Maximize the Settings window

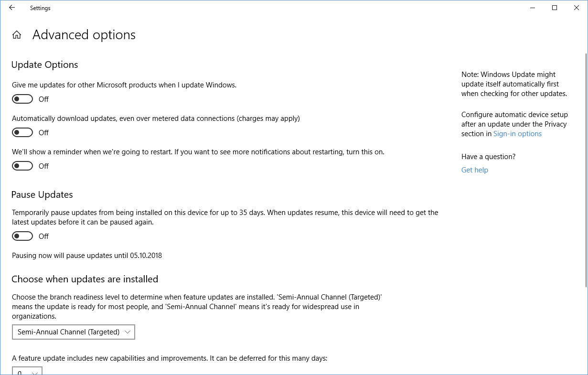pyautogui.click(x=555, y=8)
